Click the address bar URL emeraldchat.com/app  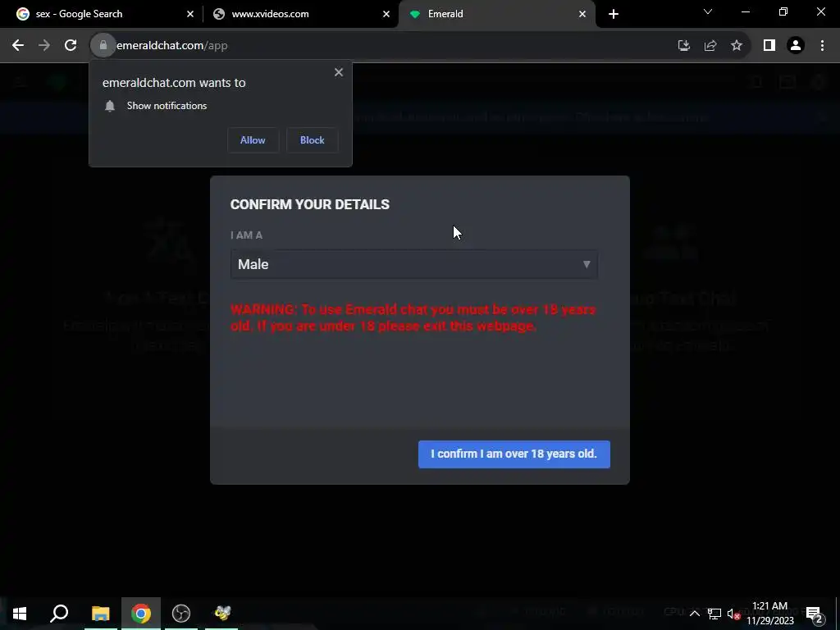(172, 46)
